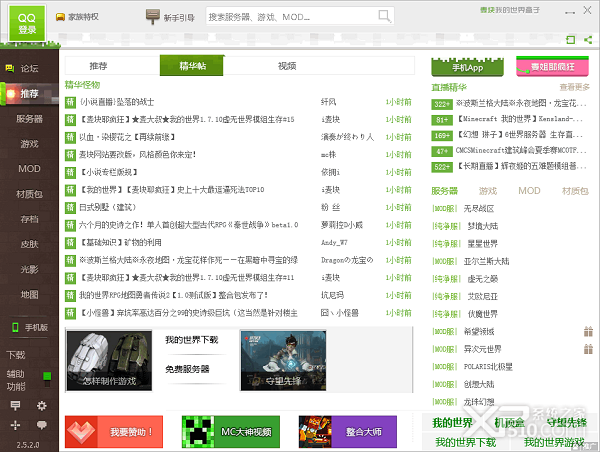The height and width of the screenshot is (452, 600).
Task: Click the QQ登录 login button
Action: tap(27, 23)
